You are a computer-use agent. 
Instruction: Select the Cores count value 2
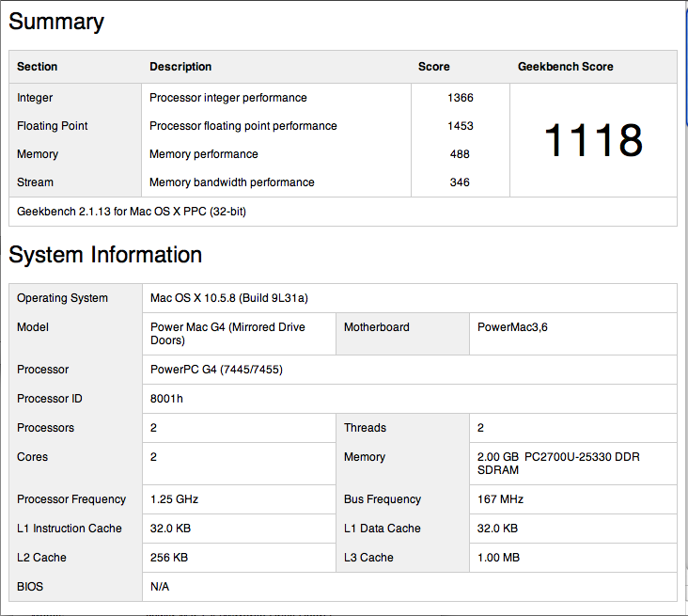point(153,457)
